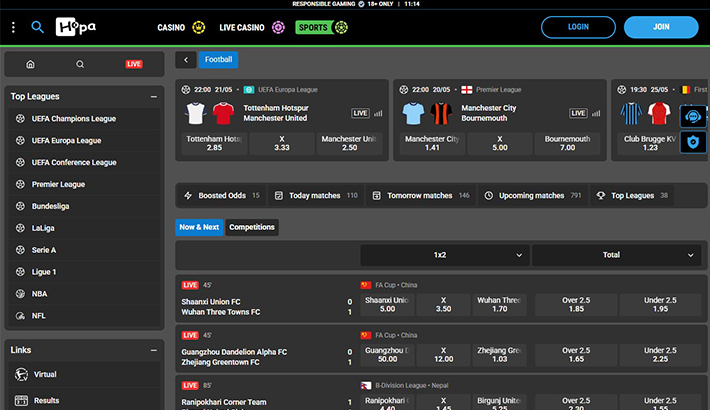Open Tottenham vs Manchester United live stats icon
This screenshot has height=410, width=710.
(x=378, y=113)
